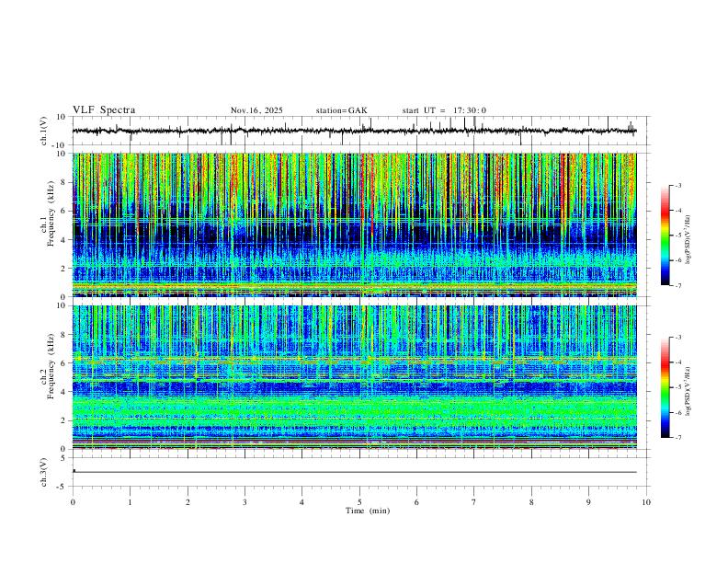
Task: Click the ch.2 PSD color scale bar
Action: (665, 387)
